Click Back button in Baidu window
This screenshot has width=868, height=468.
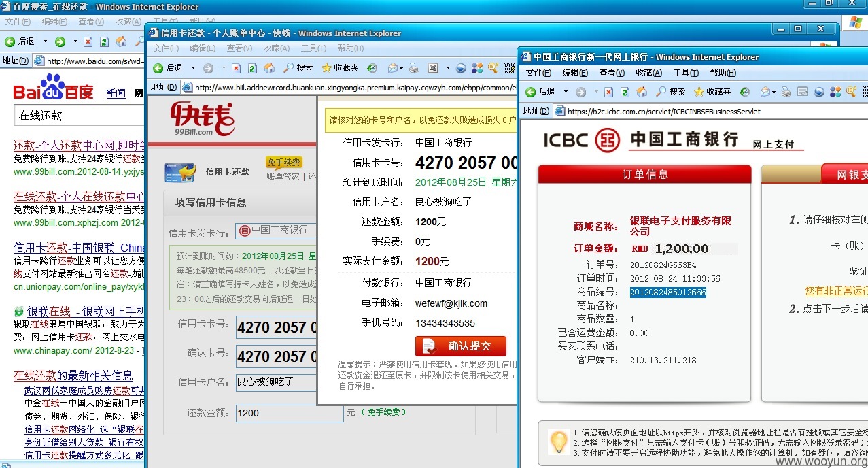(20, 41)
